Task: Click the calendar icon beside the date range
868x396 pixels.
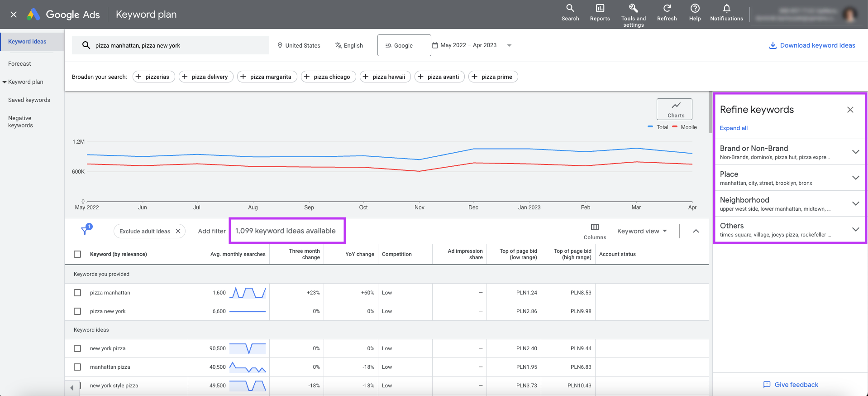Action: click(x=435, y=45)
